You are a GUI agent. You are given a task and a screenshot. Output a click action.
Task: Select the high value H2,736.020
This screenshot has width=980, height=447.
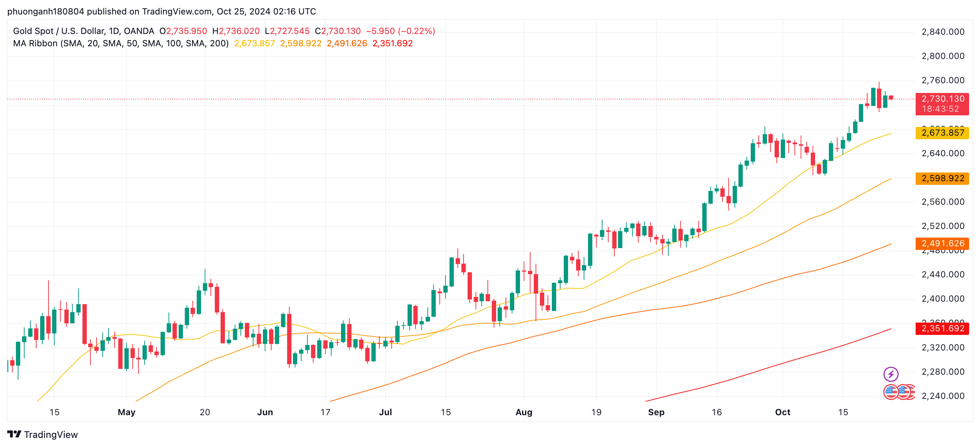tap(236, 31)
